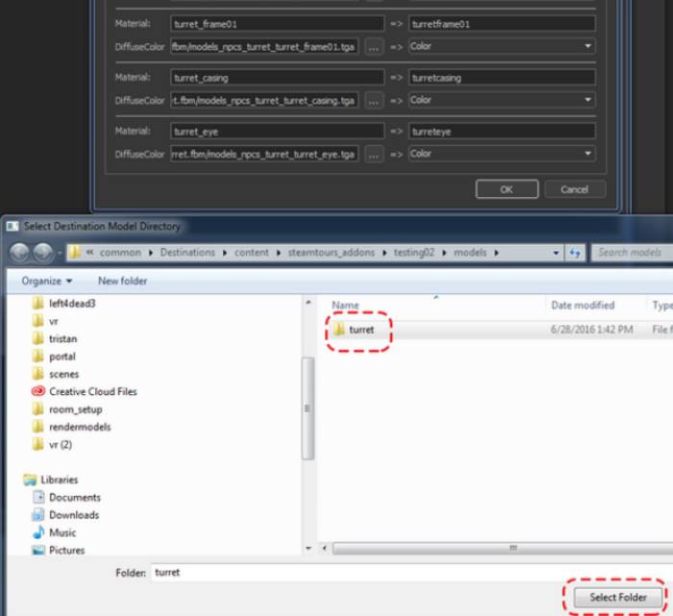Image resolution: width=673 pixels, height=616 pixels.
Task: Click the Select Folder button
Action: click(617, 597)
